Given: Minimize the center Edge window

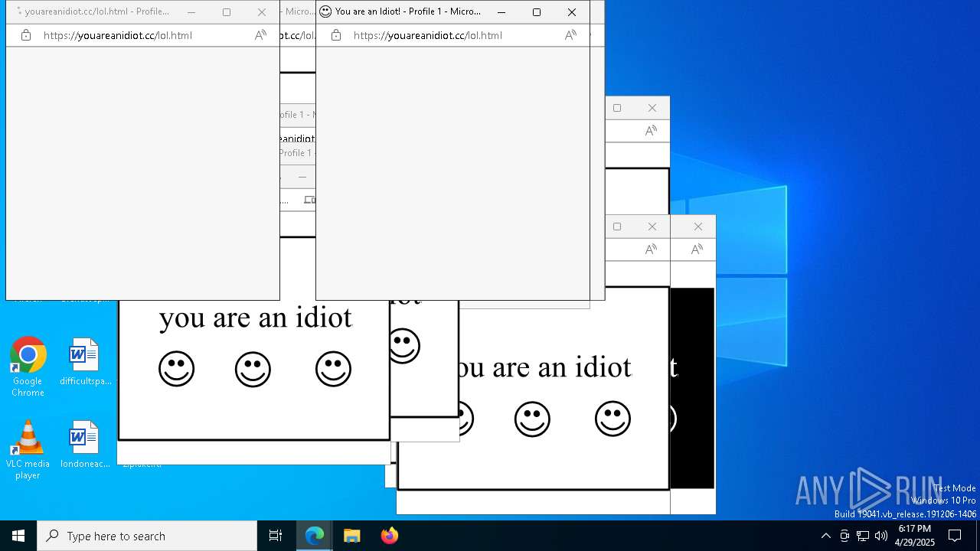Looking at the screenshot, I should click(501, 11).
